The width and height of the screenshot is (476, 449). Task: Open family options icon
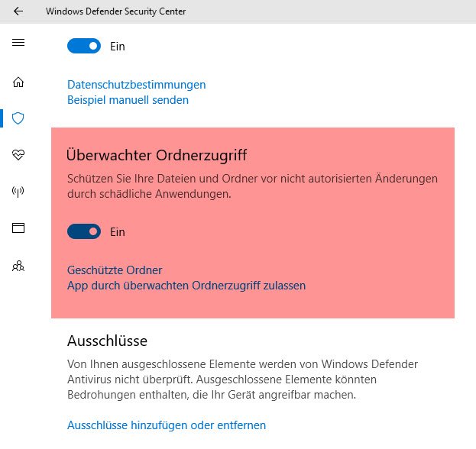(18, 266)
